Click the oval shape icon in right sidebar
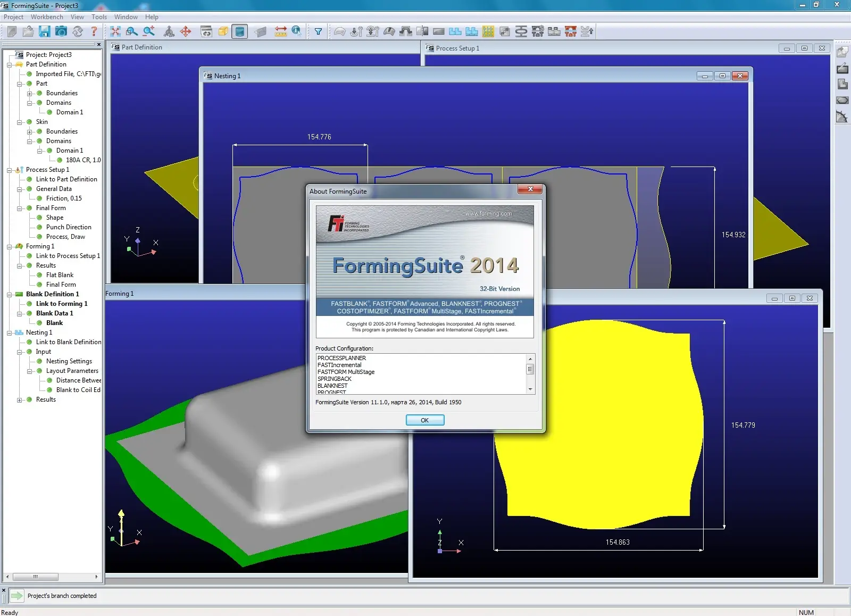Image resolution: width=851 pixels, height=616 pixels. (842, 100)
